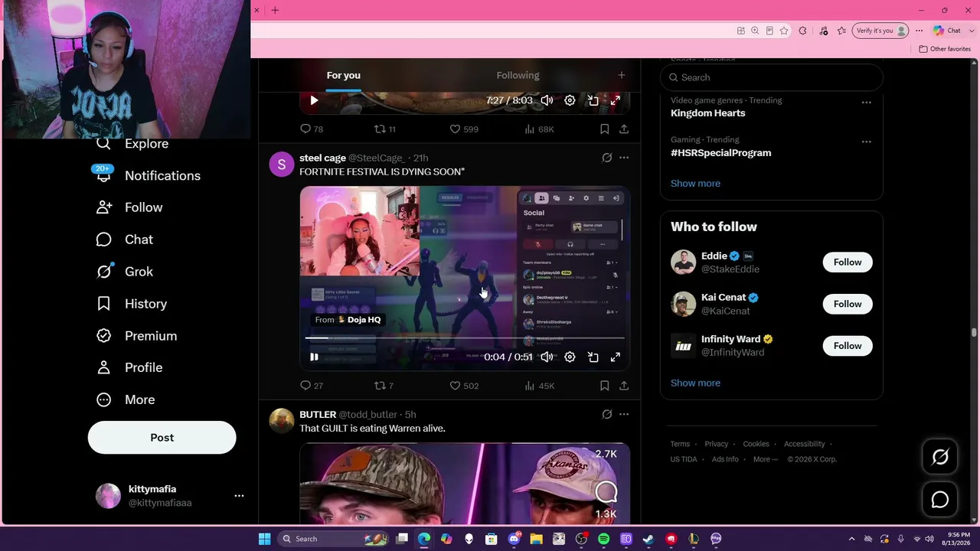Show more trending topics
This screenshot has width=980, height=551.
pyautogui.click(x=695, y=184)
